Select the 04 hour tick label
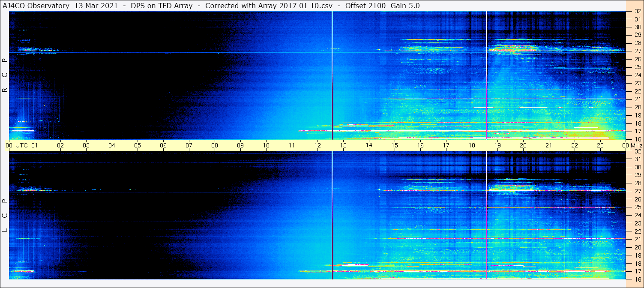This screenshot has width=644, height=288. click(x=112, y=145)
